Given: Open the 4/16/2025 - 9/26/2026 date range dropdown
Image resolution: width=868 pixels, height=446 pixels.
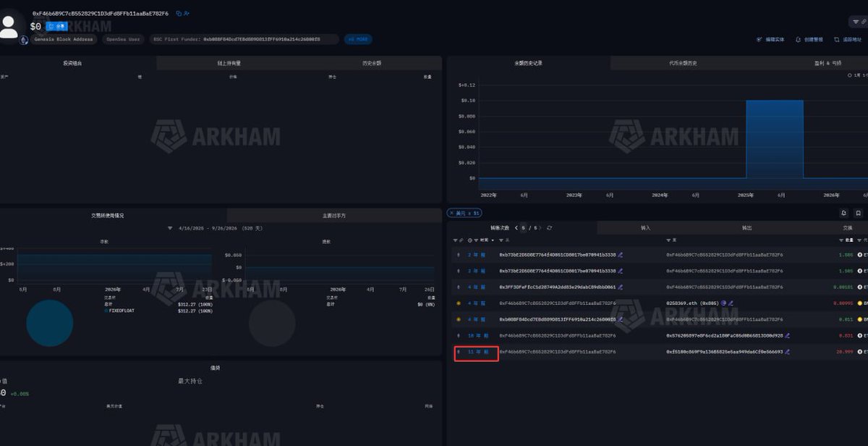Looking at the screenshot, I should [216, 228].
